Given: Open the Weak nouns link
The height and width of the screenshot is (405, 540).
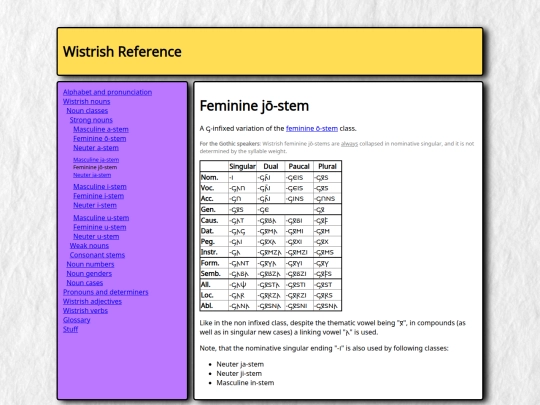Looking at the screenshot, I should point(89,246).
